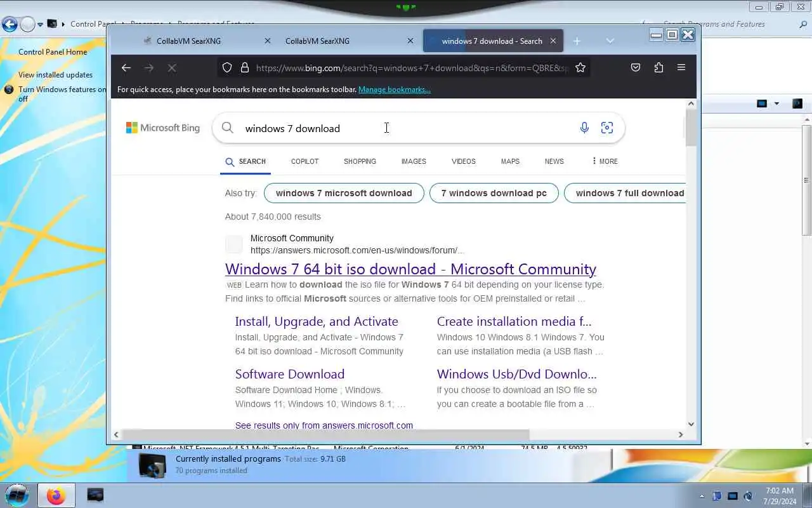The height and width of the screenshot is (508, 812).
Task: Click the Manage bookmarks link
Action: click(x=395, y=90)
